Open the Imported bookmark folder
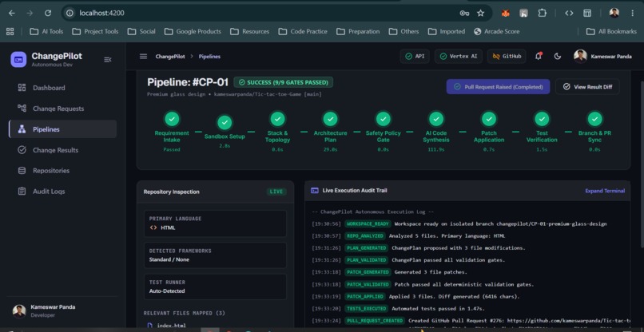The height and width of the screenshot is (332, 644). point(447,31)
